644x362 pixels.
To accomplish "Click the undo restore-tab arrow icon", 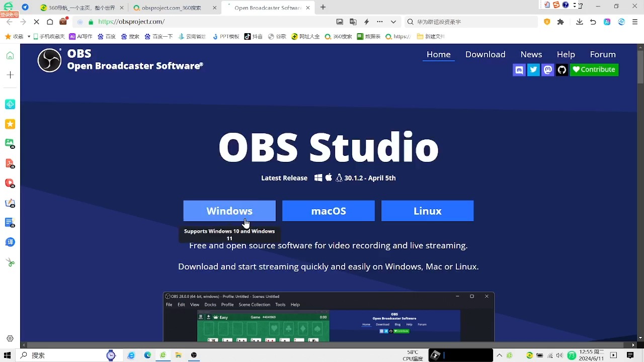I will 593,22.
